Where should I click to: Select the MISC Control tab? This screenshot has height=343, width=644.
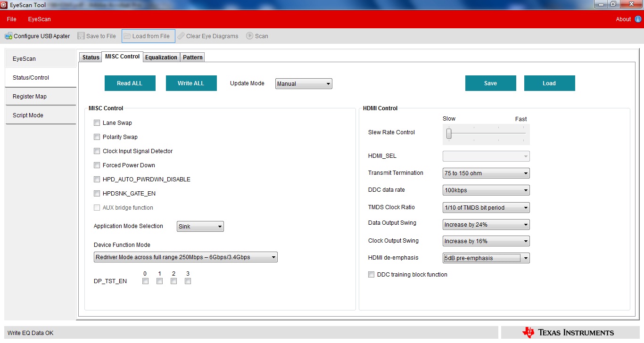point(123,57)
